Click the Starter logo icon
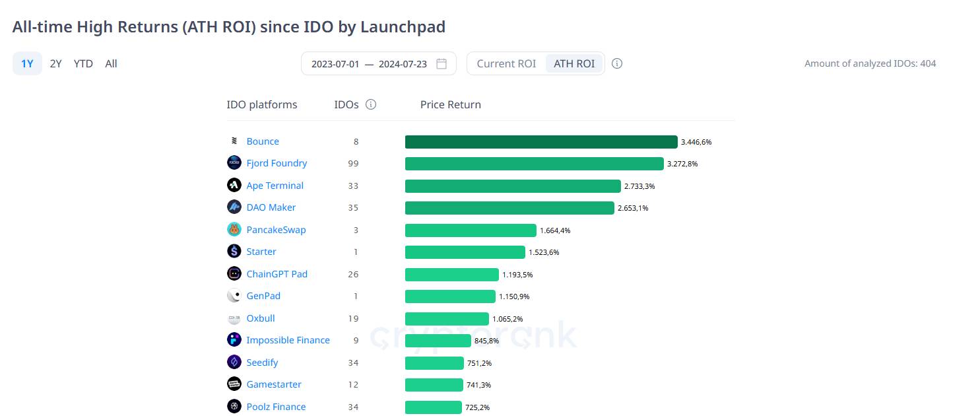Image resolution: width=980 pixels, height=416 pixels. (234, 252)
